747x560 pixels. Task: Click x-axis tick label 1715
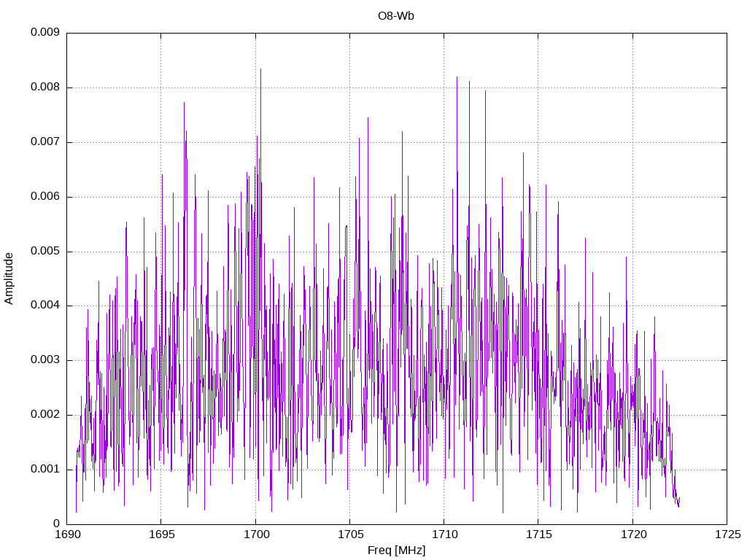pyautogui.click(x=539, y=534)
